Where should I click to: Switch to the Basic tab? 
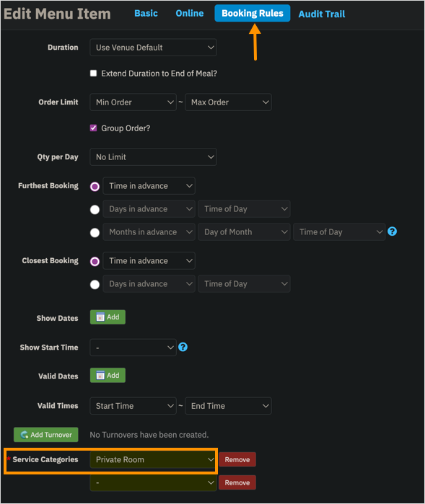146,14
